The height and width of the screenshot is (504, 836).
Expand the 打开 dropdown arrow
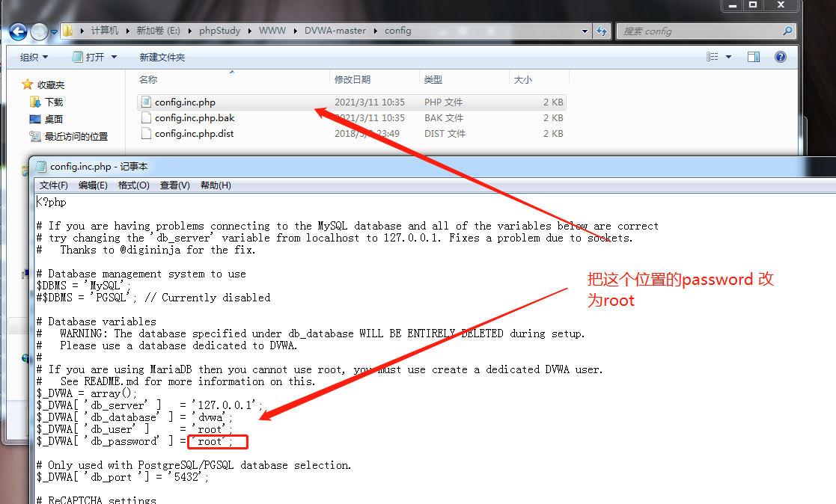[x=114, y=57]
